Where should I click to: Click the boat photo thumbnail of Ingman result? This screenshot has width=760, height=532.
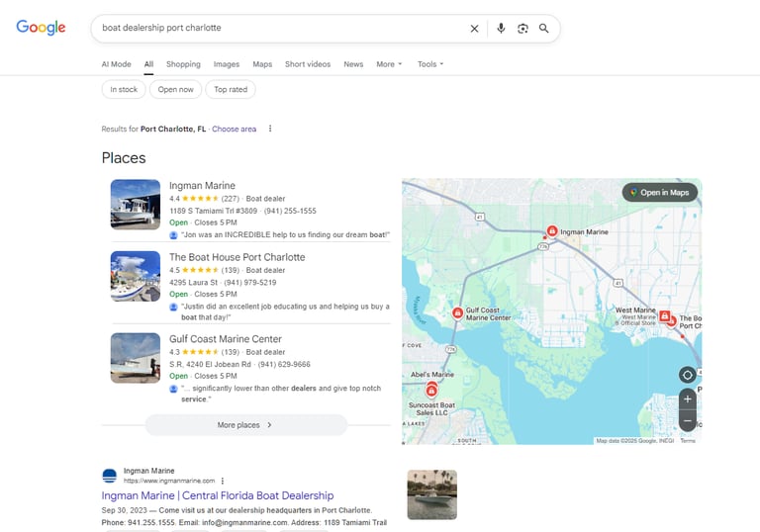(431, 494)
